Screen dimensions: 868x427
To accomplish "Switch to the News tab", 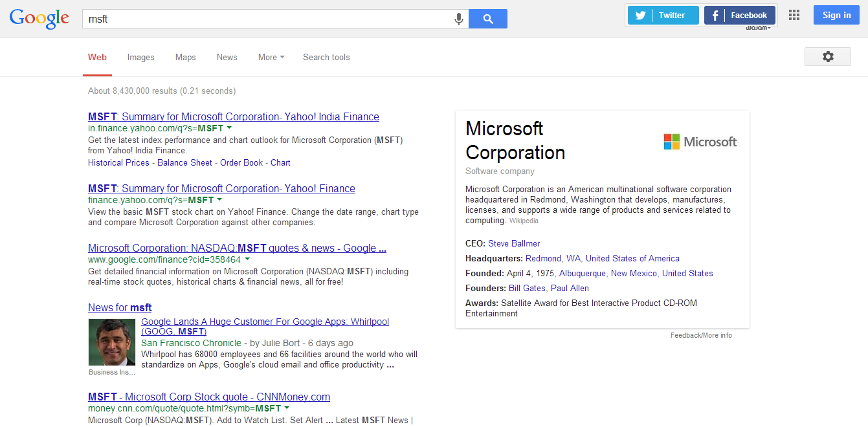I will pyautogui.click(x=227, y=57).
